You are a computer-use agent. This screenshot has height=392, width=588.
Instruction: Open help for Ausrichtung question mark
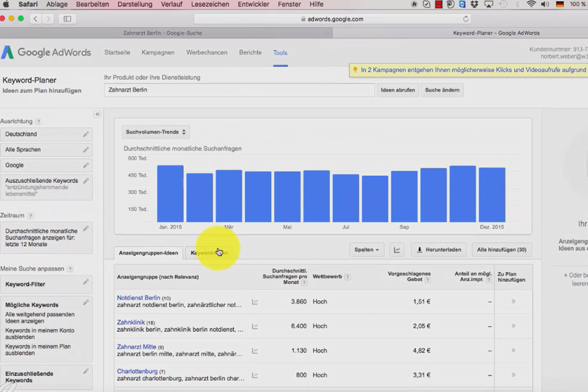point(38,122)
